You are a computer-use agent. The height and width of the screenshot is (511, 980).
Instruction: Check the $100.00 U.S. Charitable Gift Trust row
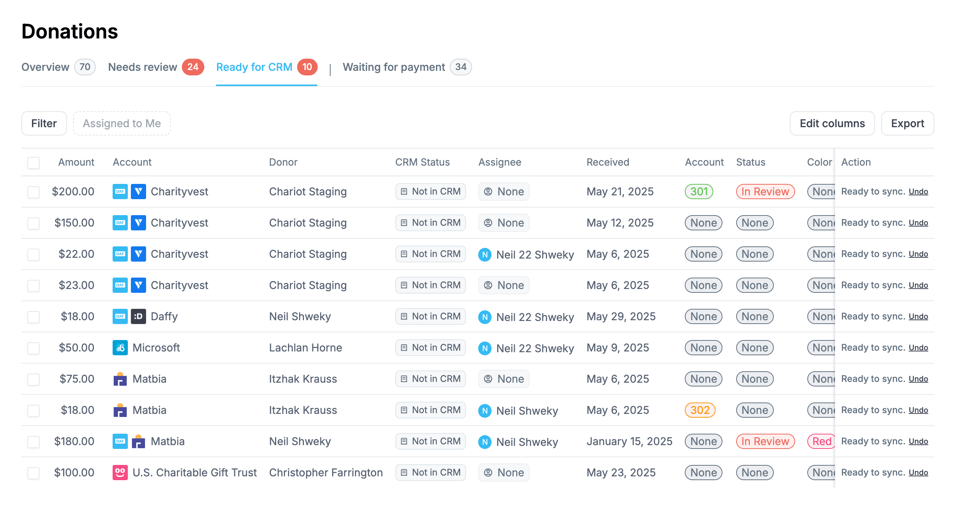[33, 473]
